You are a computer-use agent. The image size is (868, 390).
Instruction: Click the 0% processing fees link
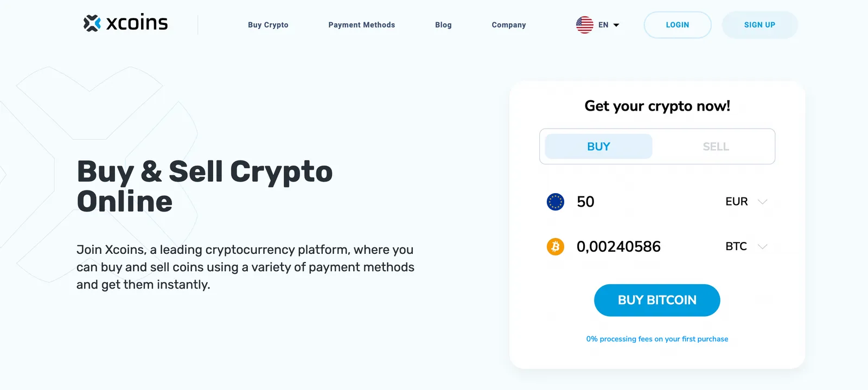coord(657,339)
